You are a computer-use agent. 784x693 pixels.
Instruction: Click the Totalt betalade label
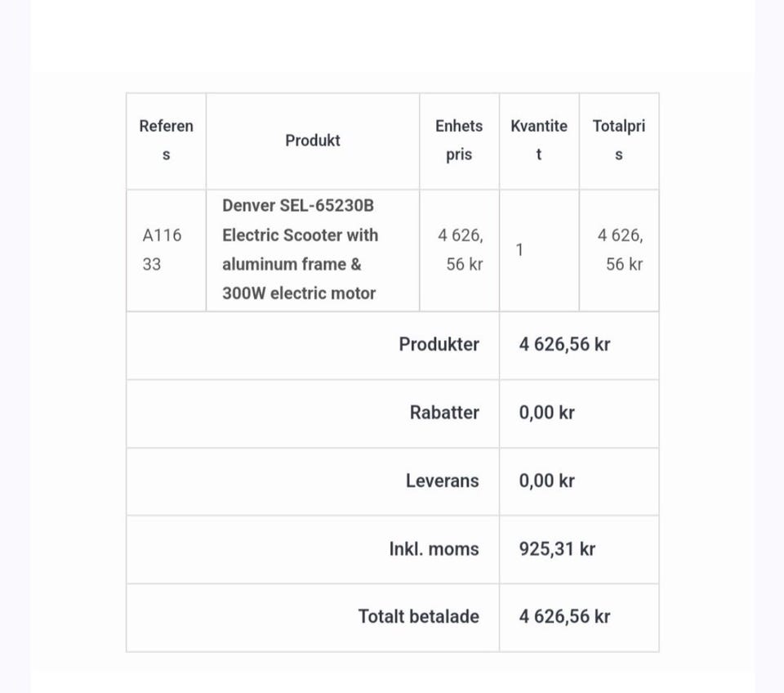418,617
